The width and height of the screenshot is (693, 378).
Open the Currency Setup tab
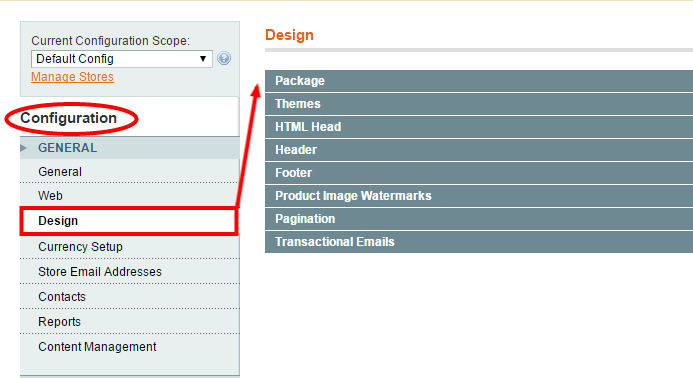[x=129, y=247]
